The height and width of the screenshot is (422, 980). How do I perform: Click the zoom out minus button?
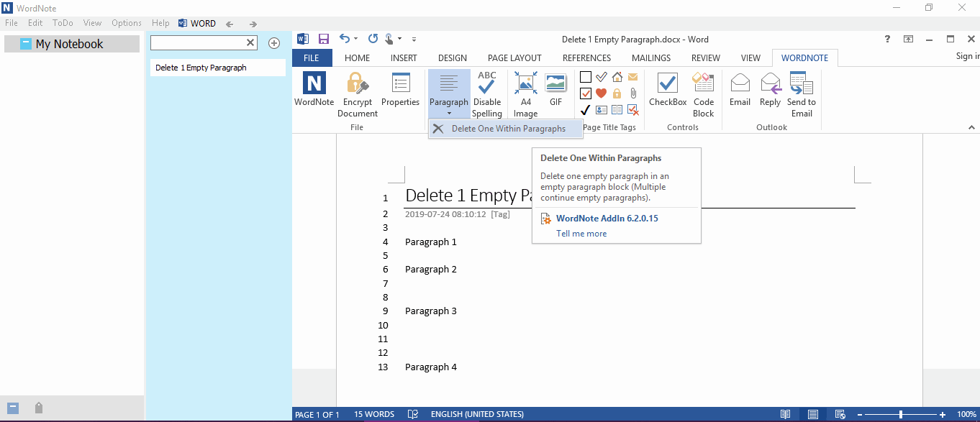(858, 415)
